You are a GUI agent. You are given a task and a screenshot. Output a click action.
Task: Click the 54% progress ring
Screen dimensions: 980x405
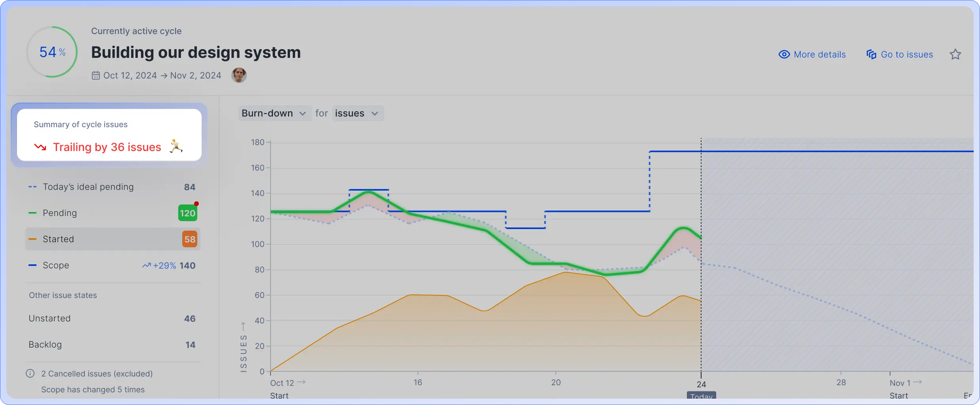click(x=51, y=52)
